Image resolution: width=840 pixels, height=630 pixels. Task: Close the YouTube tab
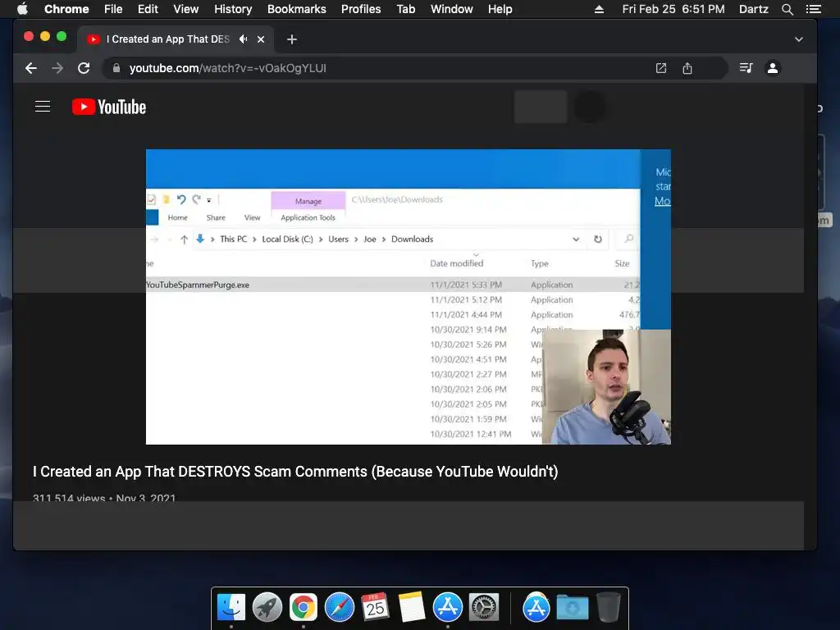click(x=261, y=39)
